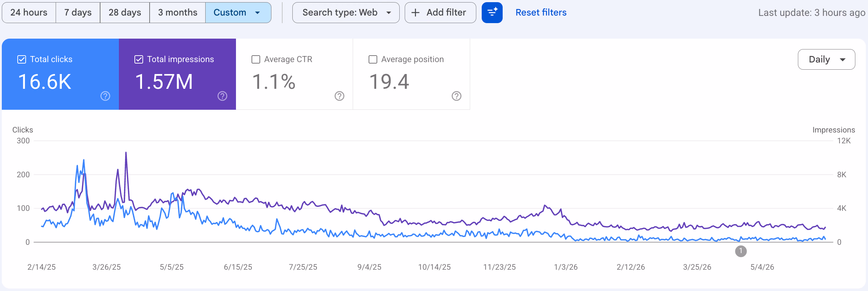Open the Daily granularity dropdown
This screenshot has height=291, width=868.
(826, 60)
